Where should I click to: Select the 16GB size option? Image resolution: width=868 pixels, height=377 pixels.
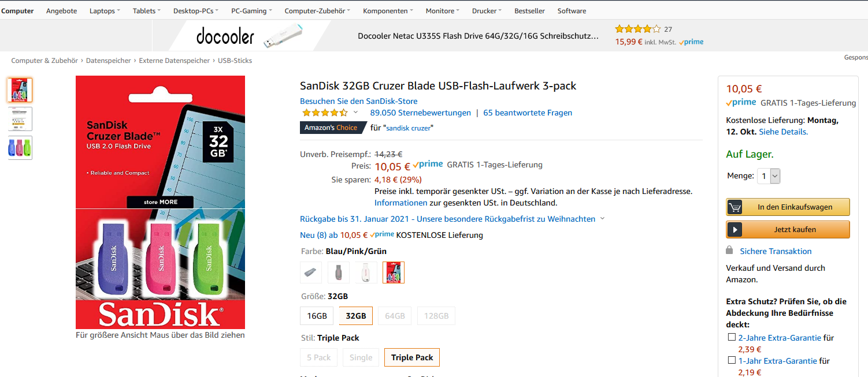(317, 316)
